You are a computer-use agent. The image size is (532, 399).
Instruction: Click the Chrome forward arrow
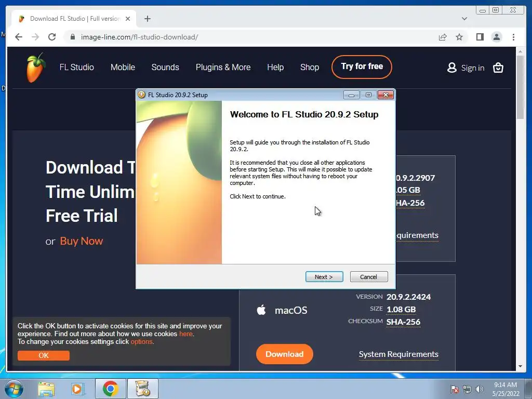click(35, 37)
